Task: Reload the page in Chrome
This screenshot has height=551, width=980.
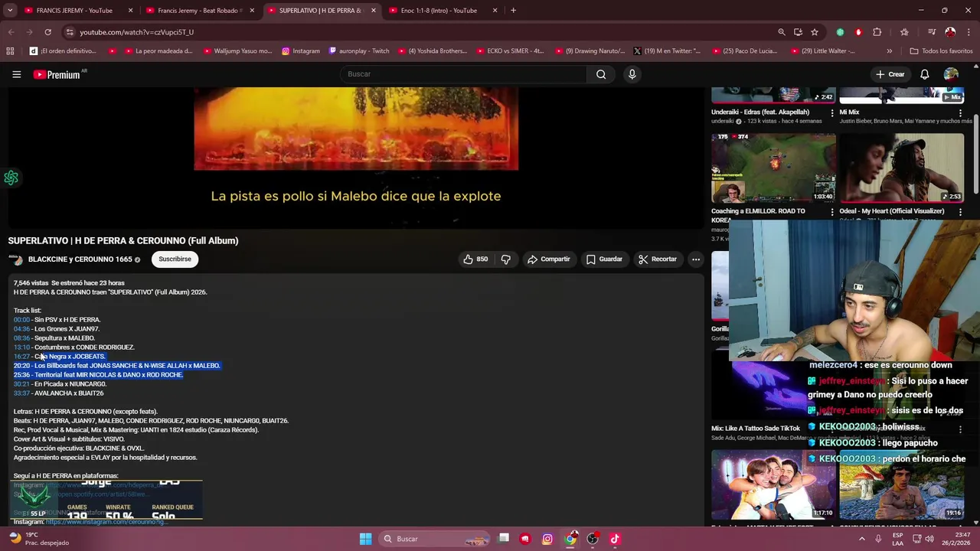Action: [x=47, y=32]
